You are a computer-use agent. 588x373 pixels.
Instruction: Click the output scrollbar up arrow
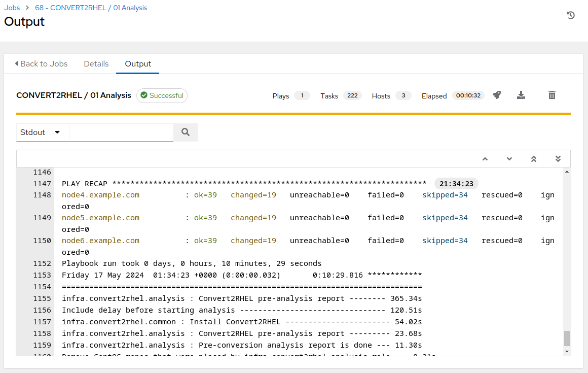(x=567, y=172)
